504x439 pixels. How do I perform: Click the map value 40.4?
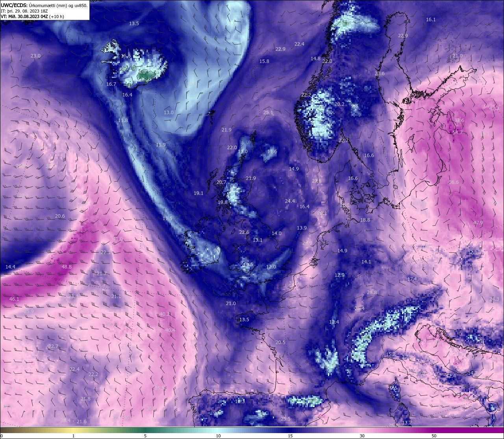pos(170,330)
